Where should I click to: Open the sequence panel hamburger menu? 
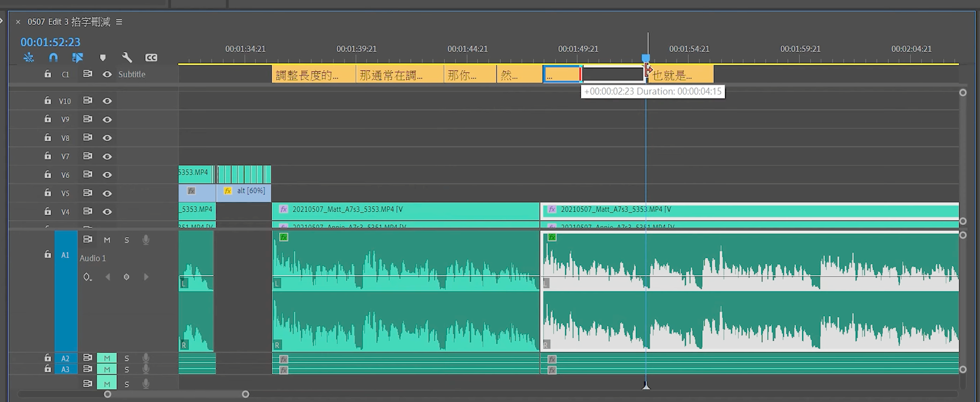(x=119, y=22)
